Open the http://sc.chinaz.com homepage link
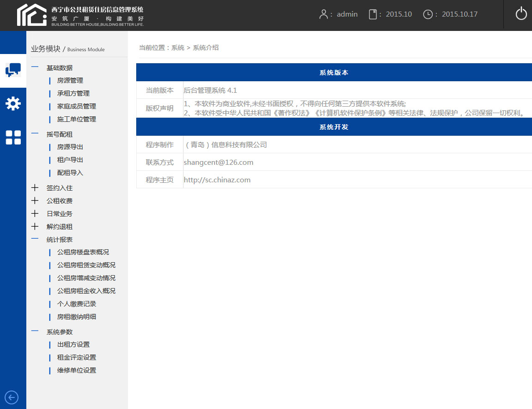This screenshot has width=532, height=409. pos(217,180)
